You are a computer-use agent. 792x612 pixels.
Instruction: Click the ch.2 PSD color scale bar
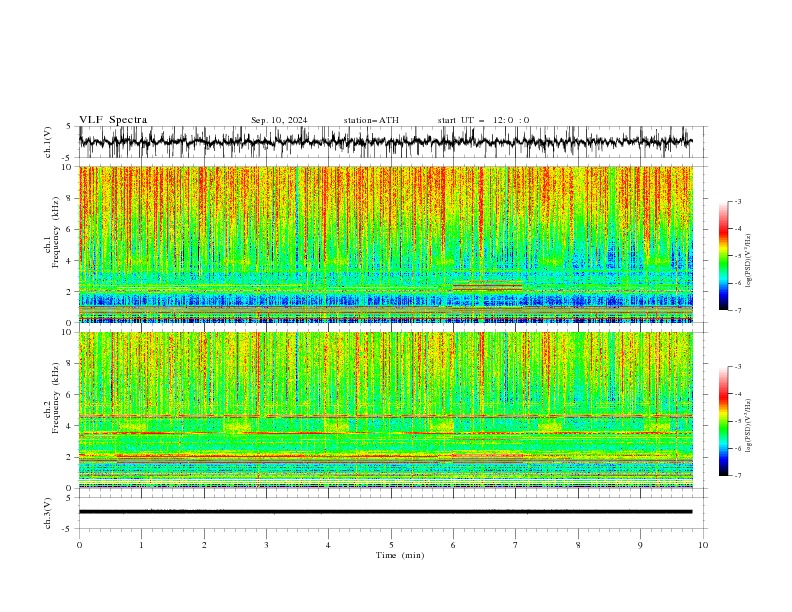click(x=723, y=421)
